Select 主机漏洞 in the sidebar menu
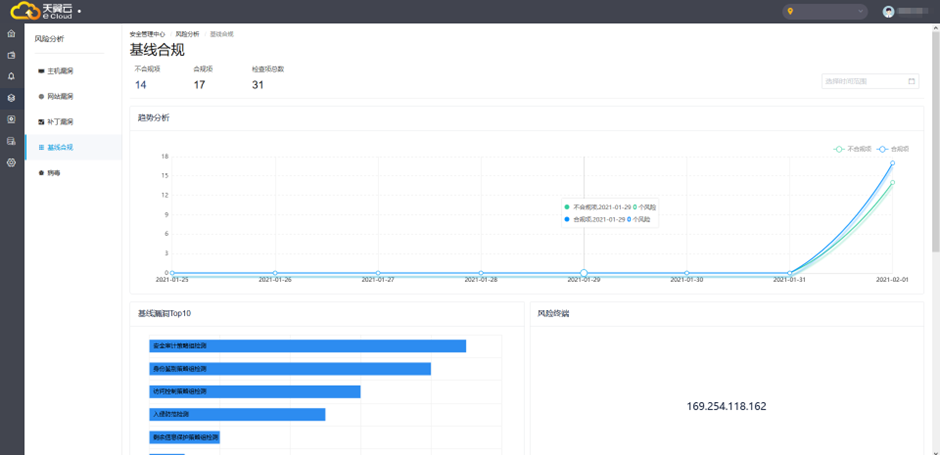 click(x=60, y=71)
